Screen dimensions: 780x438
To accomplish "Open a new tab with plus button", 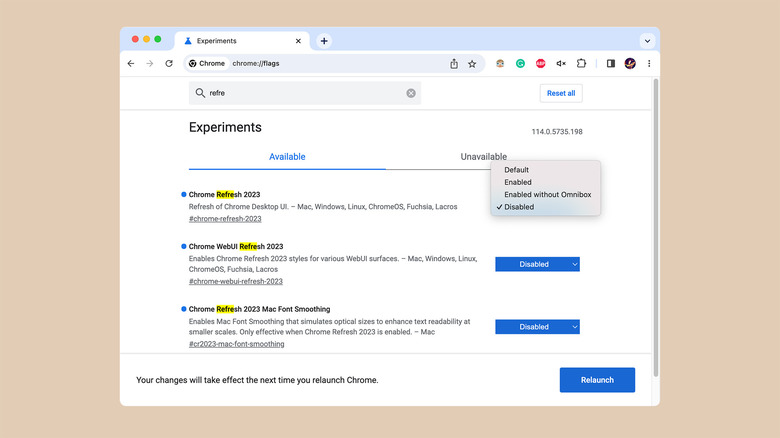I will click(x=324, y=41).
